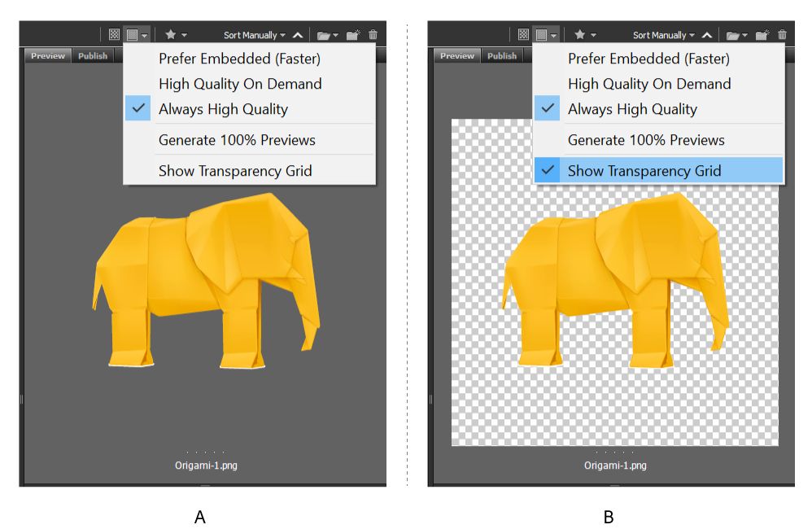Open the thumbnail quality options button in panel A

[138, 35]
